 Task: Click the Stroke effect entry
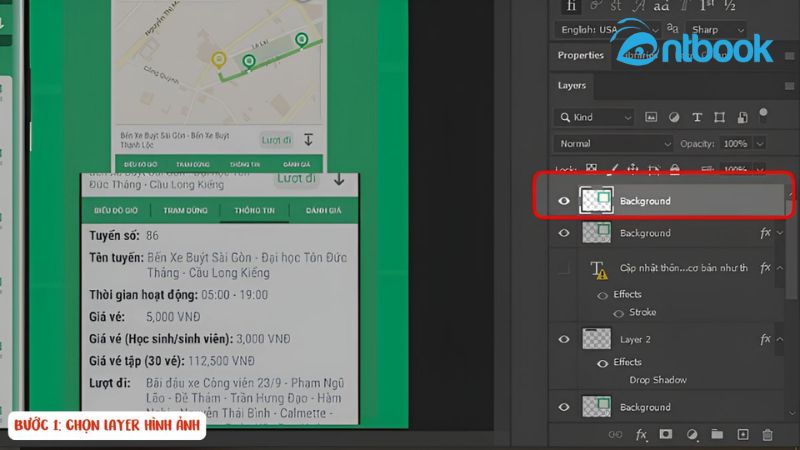pyautogui.click(x=643, y=312)
